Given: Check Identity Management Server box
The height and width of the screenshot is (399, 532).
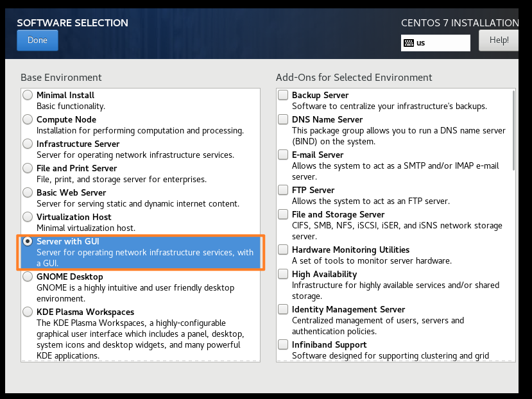Looking at the screenshot, I should (283, 309).
